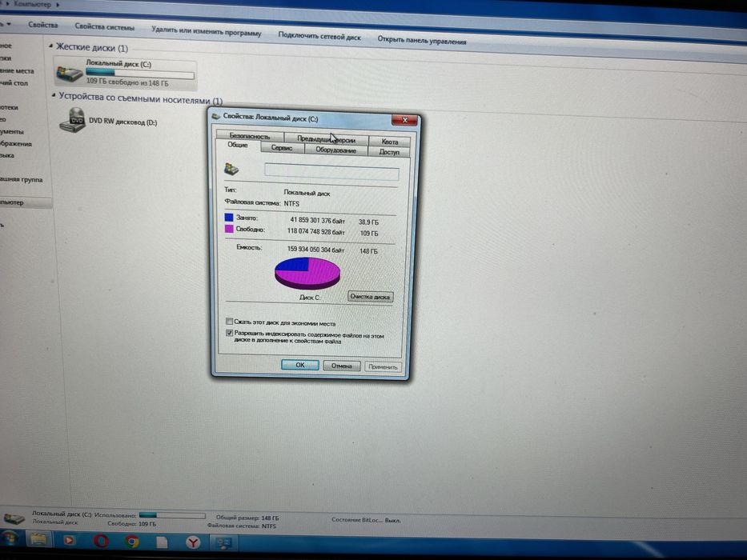Click the 'Отмена' button
This screenshot has width=747, height=560.
click(341, 366)
